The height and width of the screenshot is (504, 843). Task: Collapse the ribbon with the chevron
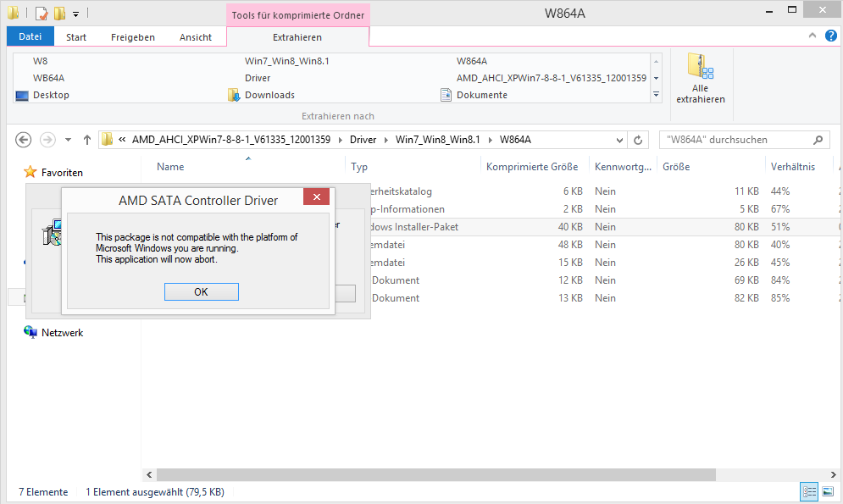click(x=812, y=36)
